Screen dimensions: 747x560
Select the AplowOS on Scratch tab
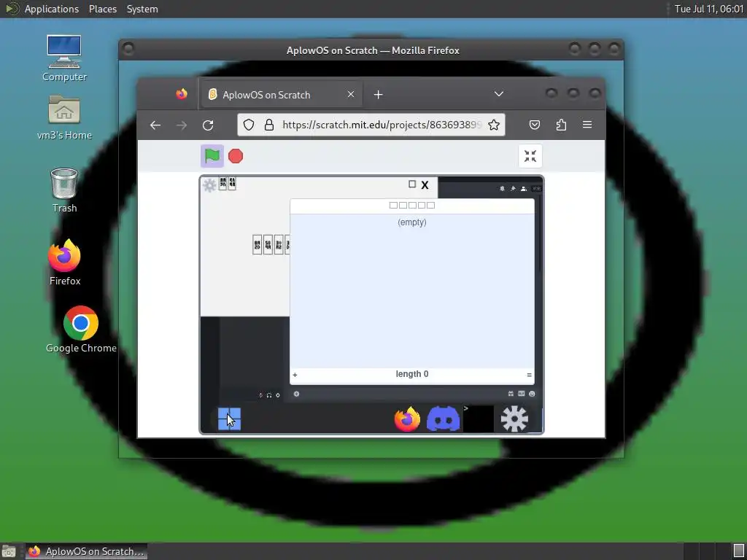pyautogui.click(x=282, y=94)
